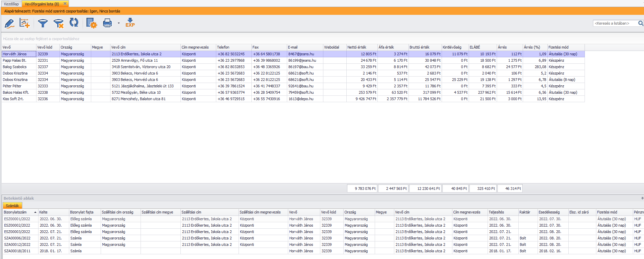
Task: Select the Balog Szabolcs customer row
Action: point(293,67)
